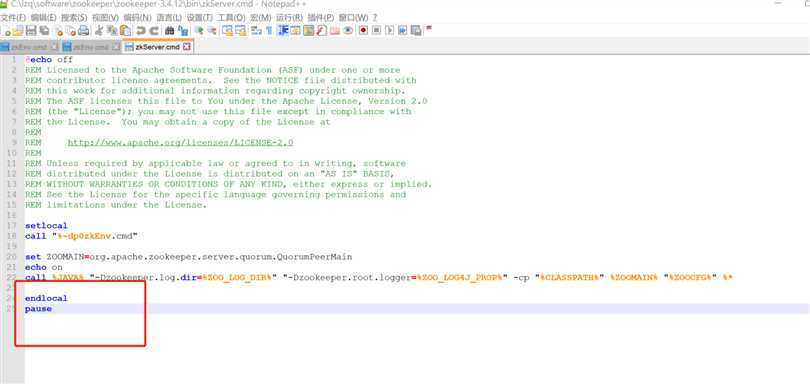Image resolution: width=810 pixels, height=384 pixels.
Task: Click on the word setlocal
Action: point(46,225)
